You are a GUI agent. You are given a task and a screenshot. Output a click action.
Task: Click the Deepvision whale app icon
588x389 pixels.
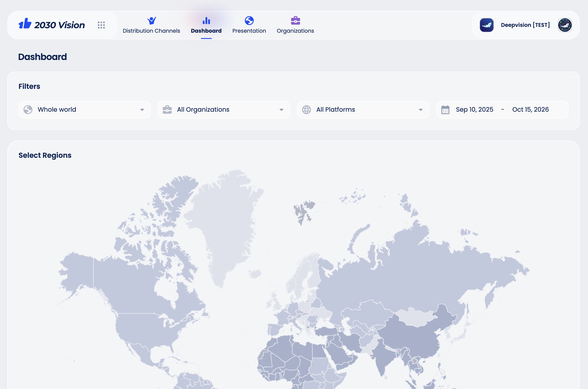tap(486, 25)
